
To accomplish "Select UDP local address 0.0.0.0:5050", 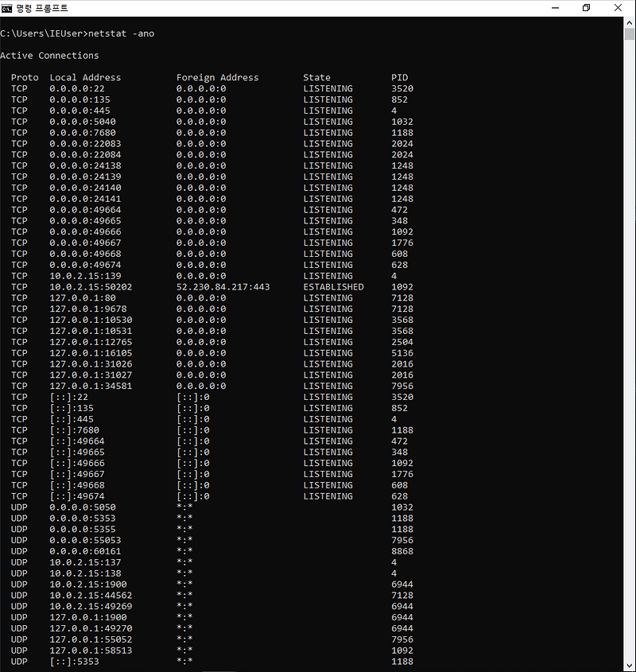I will pos(83,507).
